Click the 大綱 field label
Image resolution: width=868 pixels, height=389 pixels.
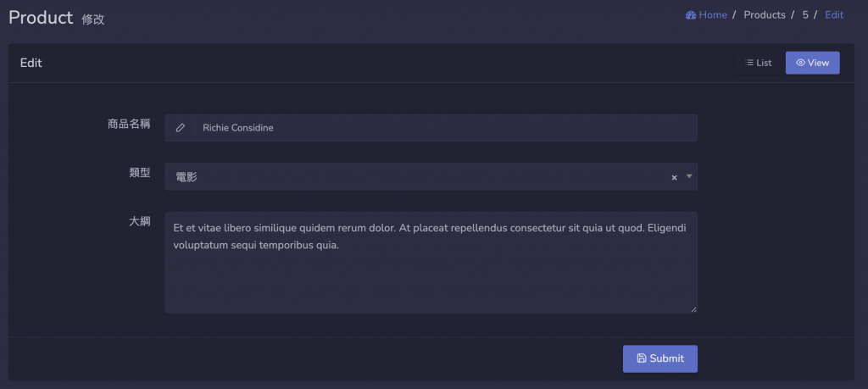coord(139,222)
